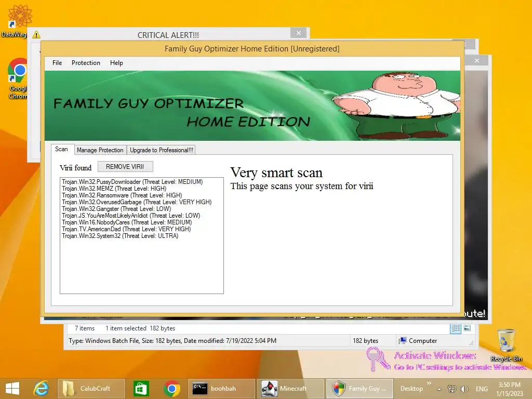Open the CalubCraft folder taskbar item
This screenshot has width=532, height=399.
pos(91,389)
